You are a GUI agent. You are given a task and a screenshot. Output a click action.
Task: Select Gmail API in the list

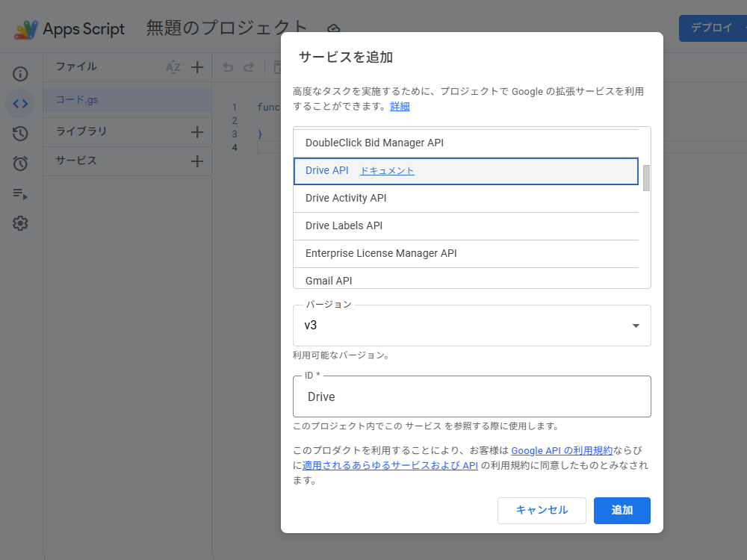pos(466,279)
